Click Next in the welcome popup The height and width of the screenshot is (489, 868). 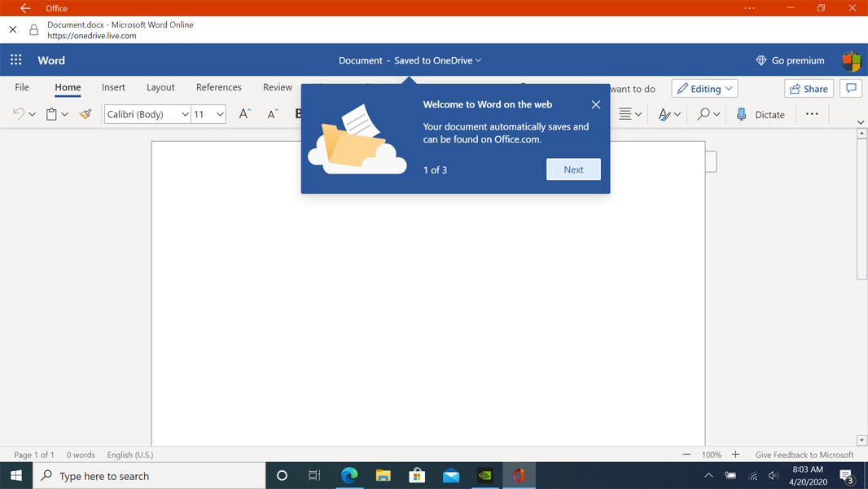coord(573,170)
